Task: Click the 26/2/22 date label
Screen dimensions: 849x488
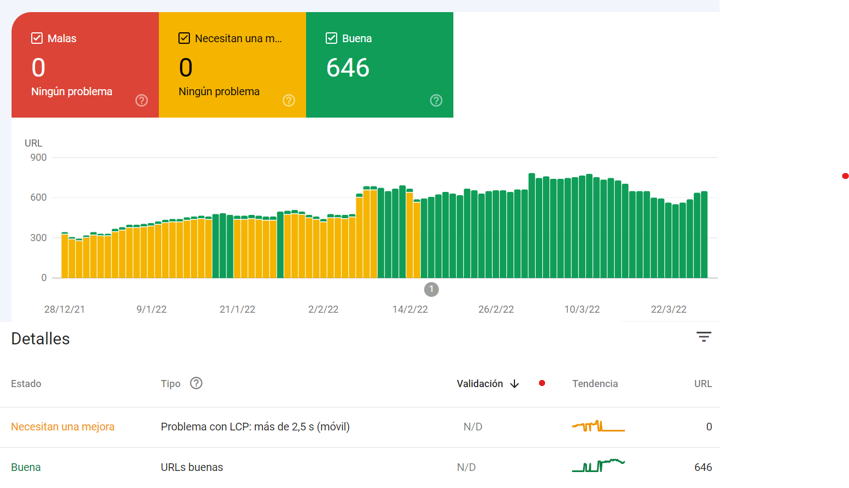Action: tap(496, 309)
